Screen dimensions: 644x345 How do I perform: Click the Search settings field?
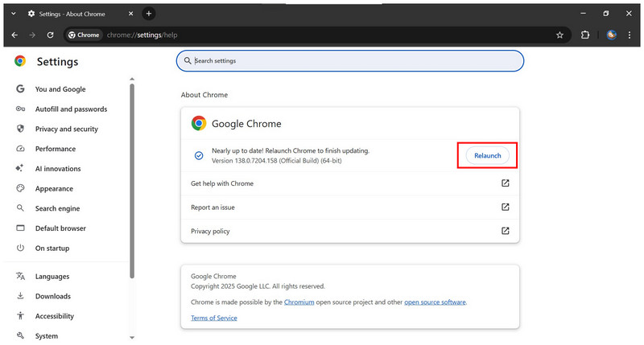tap(350, 60)
